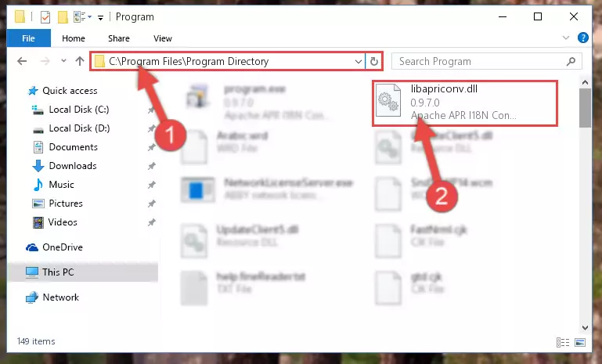Close the Program window
The image size is (602, 364).
click(574, 17)
